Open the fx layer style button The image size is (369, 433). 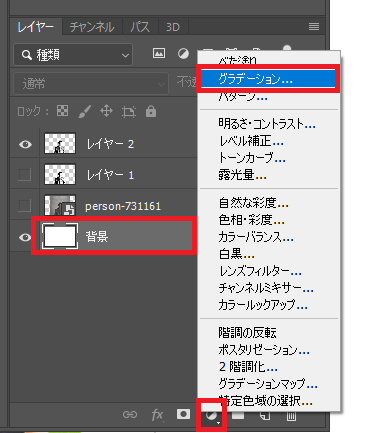pos(157,415)
